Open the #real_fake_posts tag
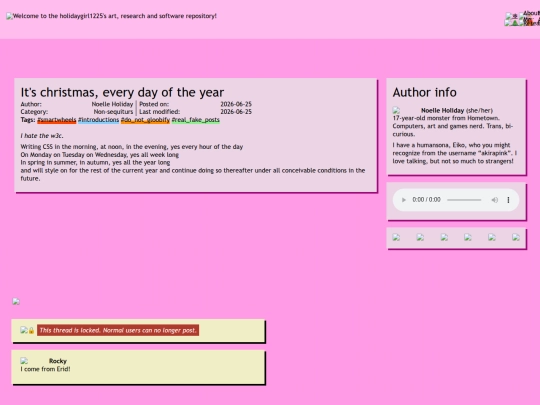Screen dimensions: 540x405 pos(196,120)
